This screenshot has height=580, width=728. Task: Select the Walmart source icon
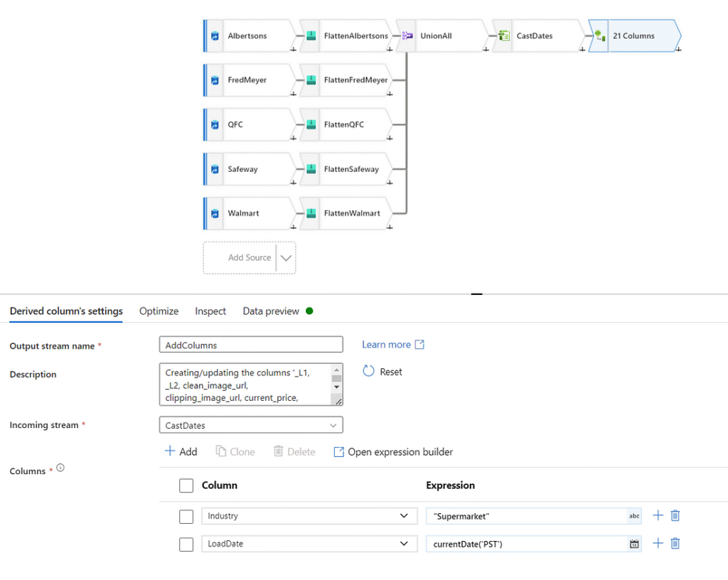tap(215, 213)
